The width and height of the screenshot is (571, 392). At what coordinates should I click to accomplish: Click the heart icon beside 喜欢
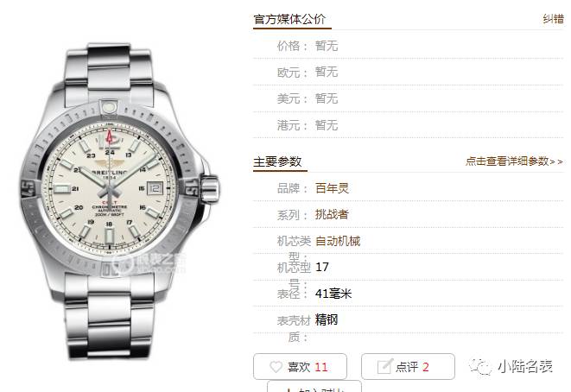click(276, 366)
